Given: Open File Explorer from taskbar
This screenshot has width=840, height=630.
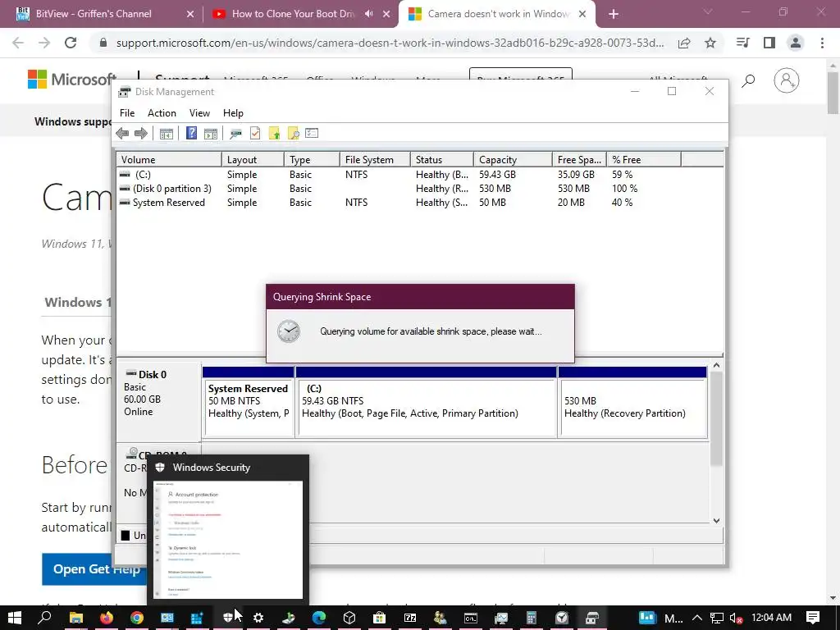Looking at the screenshot, I should click(x=76, y=618).
